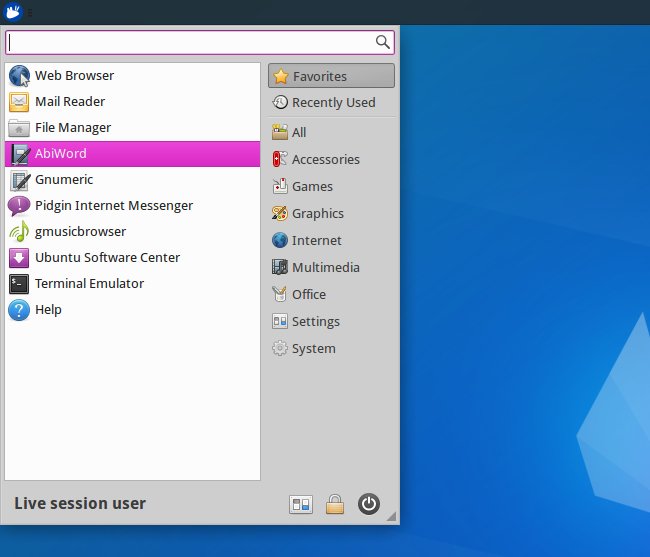Launch Gnumeric from the list

133,180
